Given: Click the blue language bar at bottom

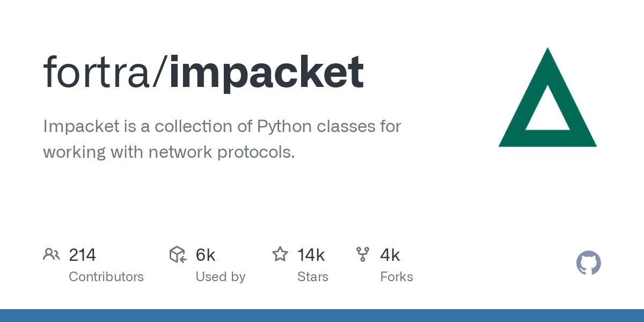Looking at the screenshot, I should click(x=322, y=316).
